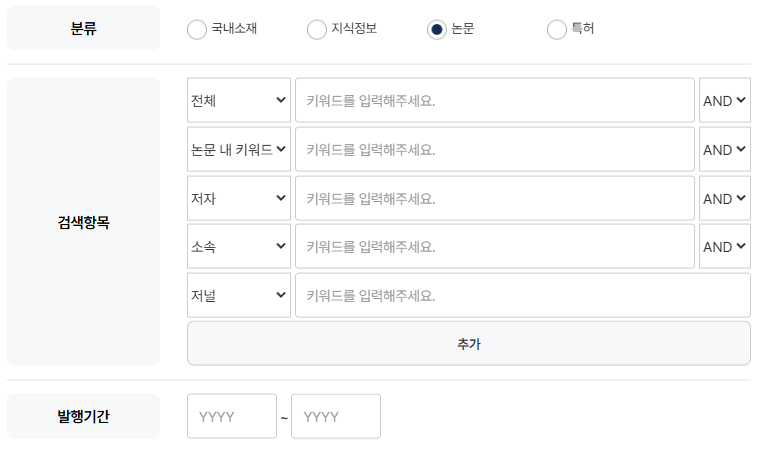Open the AND operator in 전체 row
Image resolution: width=757 pixels, height=452 pixels.
click(x=725, y=100)
